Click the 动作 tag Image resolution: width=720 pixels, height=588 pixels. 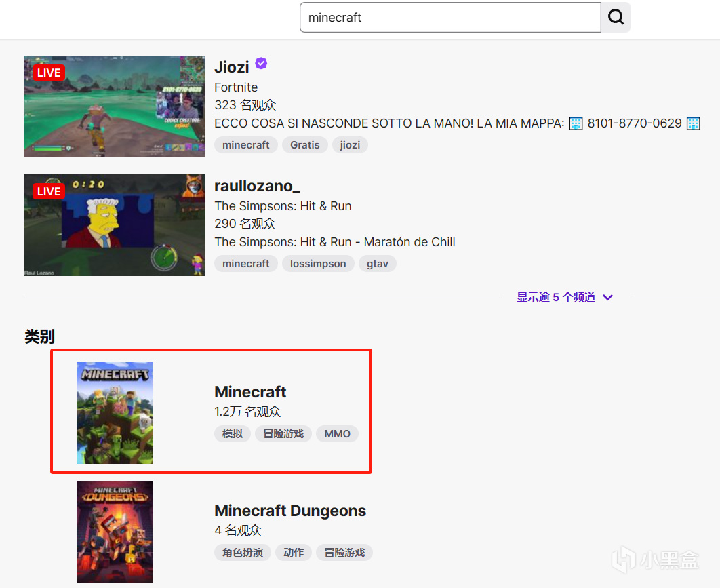[294, 552]
